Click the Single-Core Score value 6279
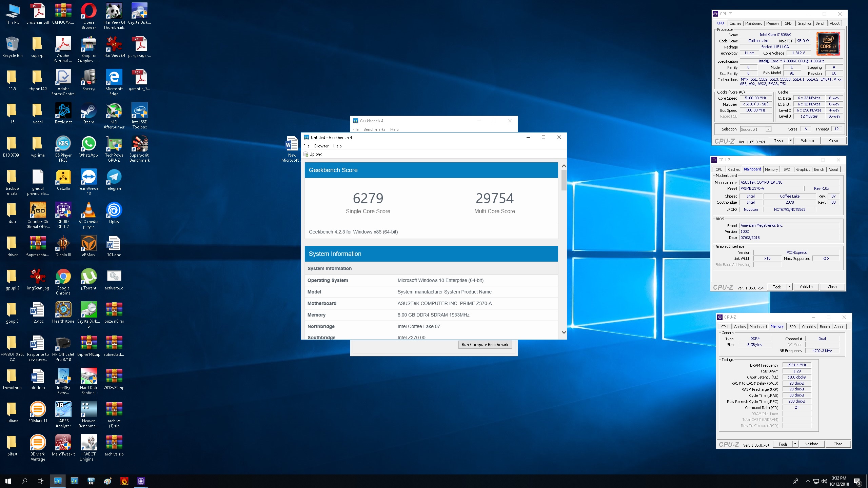The height and width of the screenshot is (488, 868). (368, 198)
